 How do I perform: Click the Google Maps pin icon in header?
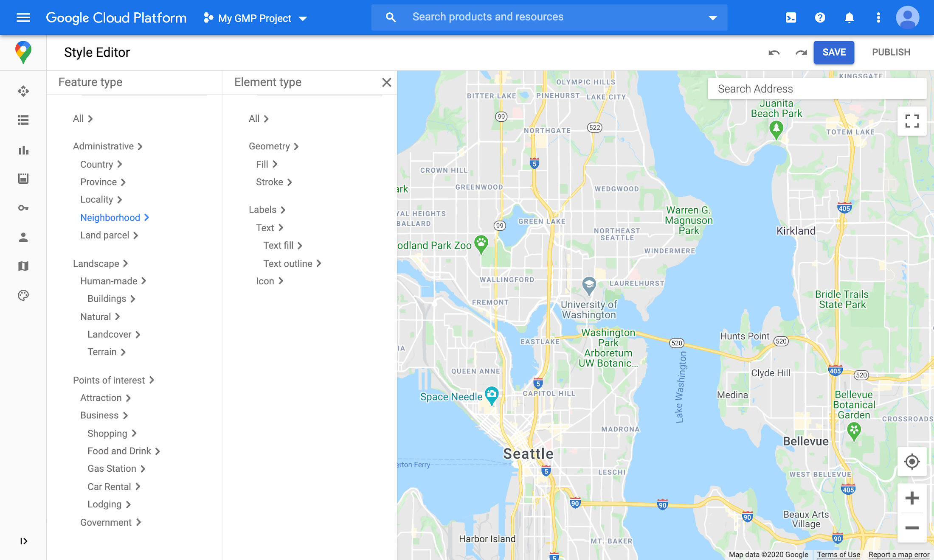[x=23, y=52]
